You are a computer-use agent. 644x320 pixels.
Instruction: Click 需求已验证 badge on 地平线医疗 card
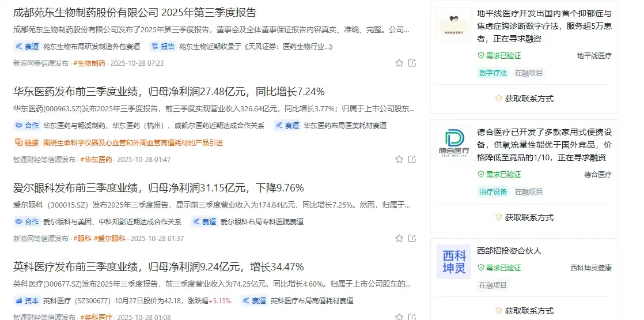(499, 55)
